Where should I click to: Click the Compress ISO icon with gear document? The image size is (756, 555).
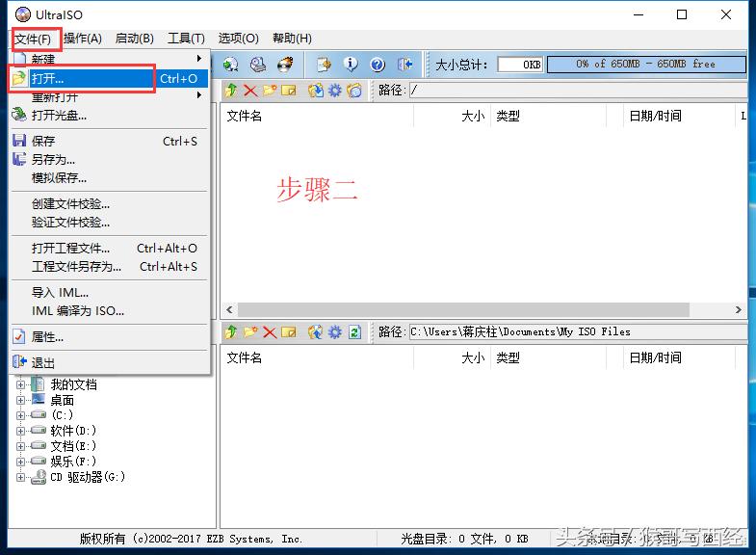point(324,65)
